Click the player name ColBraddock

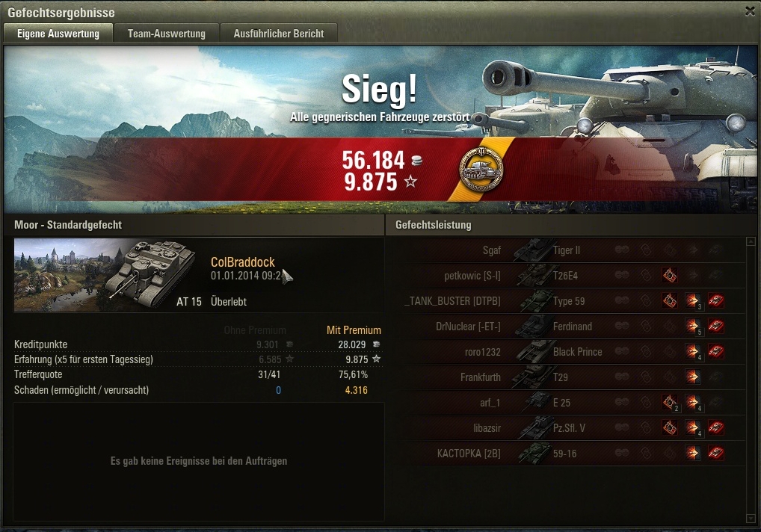click(243, 262)
